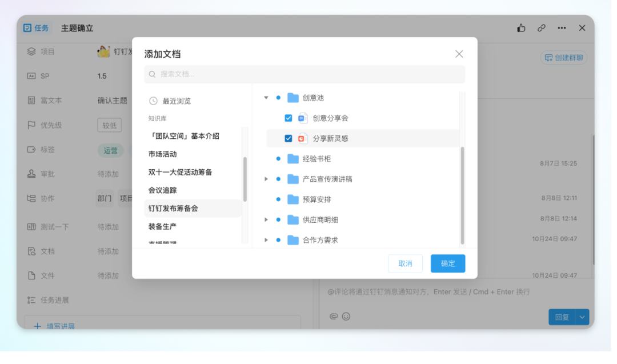
Task: Click the knowledge base list scrollbar
Action: (x=245, y=179)
